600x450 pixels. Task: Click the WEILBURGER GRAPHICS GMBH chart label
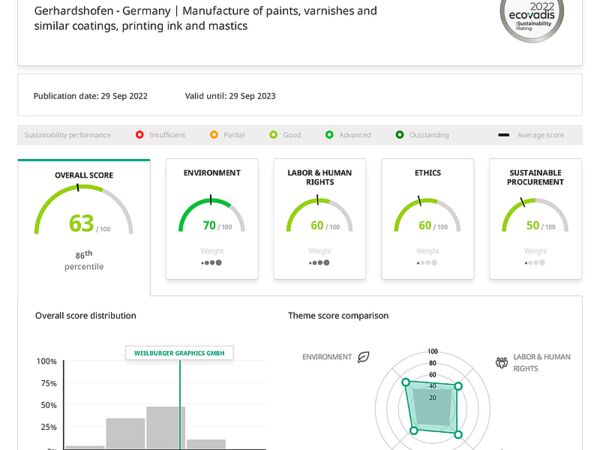(x=179, y=353)
